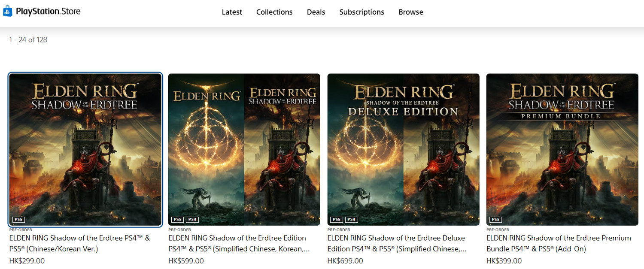Screen dimensions: 644x269
Task: Open the Shadow of the Erdtree Edition title
Action: [x=238, y=243]
